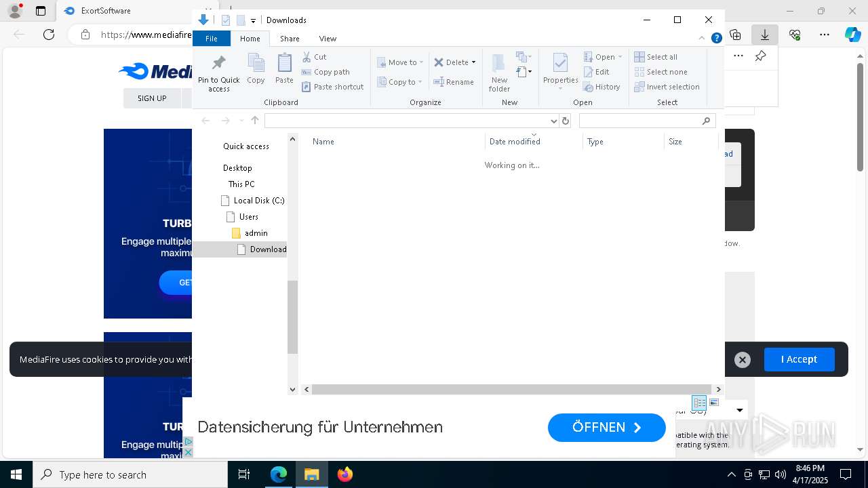
Task: Open Recent locations dropdown arrow
Action: pyautogui.click(x=241, y=121)
